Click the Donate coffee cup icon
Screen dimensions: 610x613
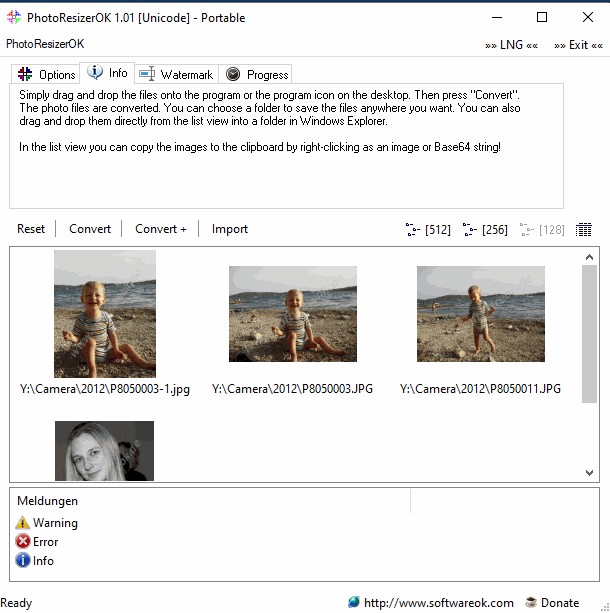(531, 602)
